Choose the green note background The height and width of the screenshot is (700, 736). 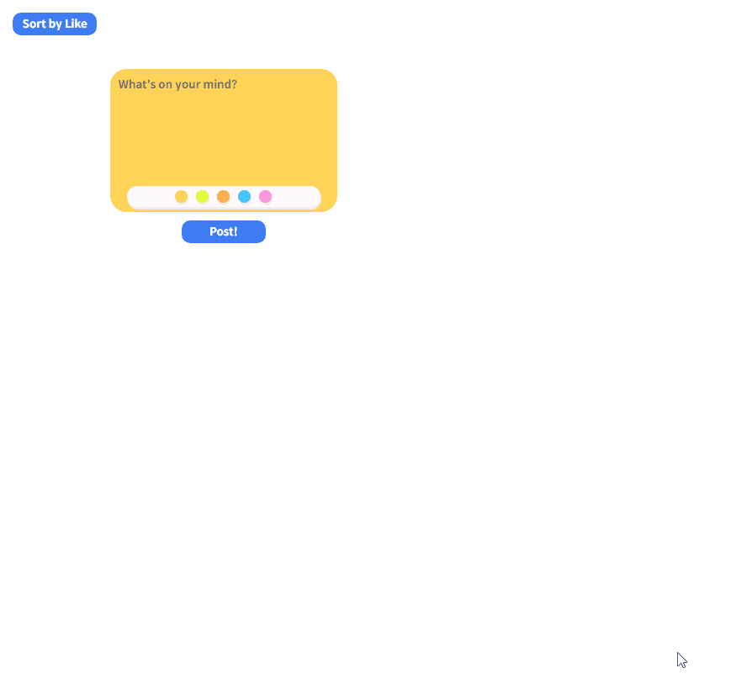202,196
